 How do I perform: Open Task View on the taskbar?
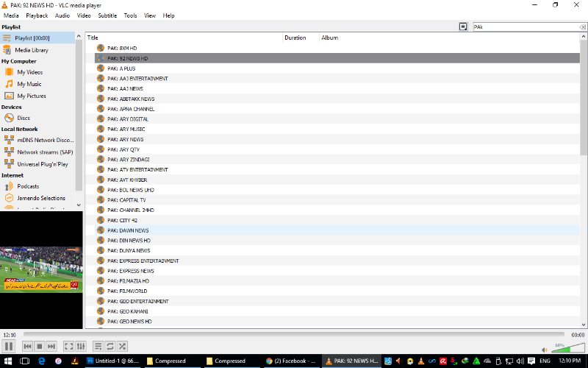point(24,361)
